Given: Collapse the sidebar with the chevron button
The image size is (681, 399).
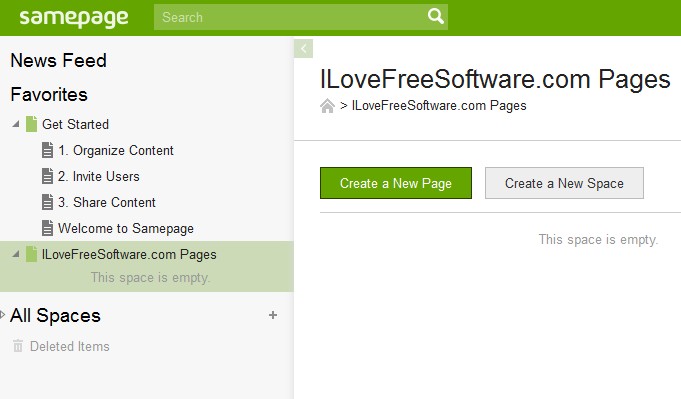Looking at the screenshot, I should 304,48.
